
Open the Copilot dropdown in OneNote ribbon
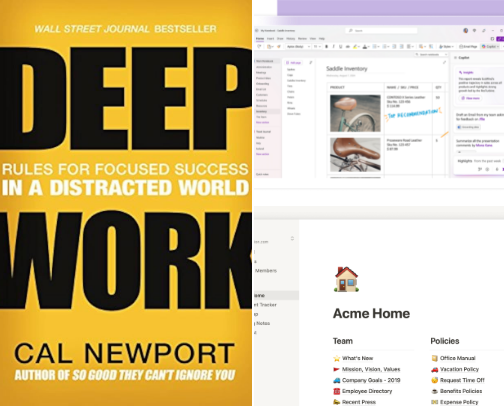tap(490, 47)
